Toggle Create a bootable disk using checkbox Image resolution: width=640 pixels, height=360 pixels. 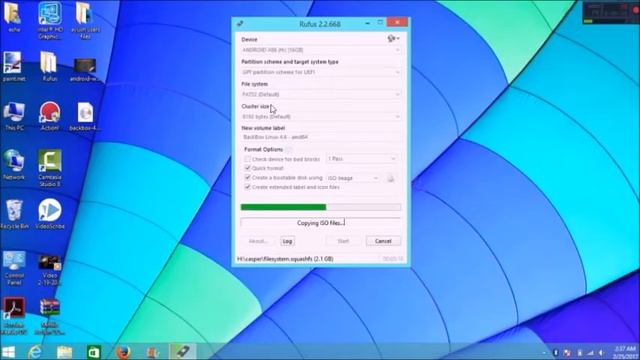pyautogui.click(x=247, y=178)
